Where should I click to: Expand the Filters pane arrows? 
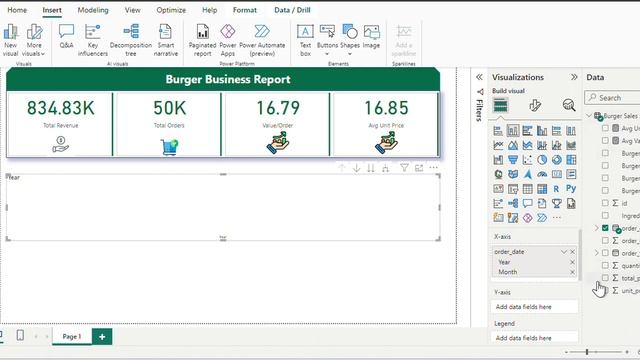(479, 77)
